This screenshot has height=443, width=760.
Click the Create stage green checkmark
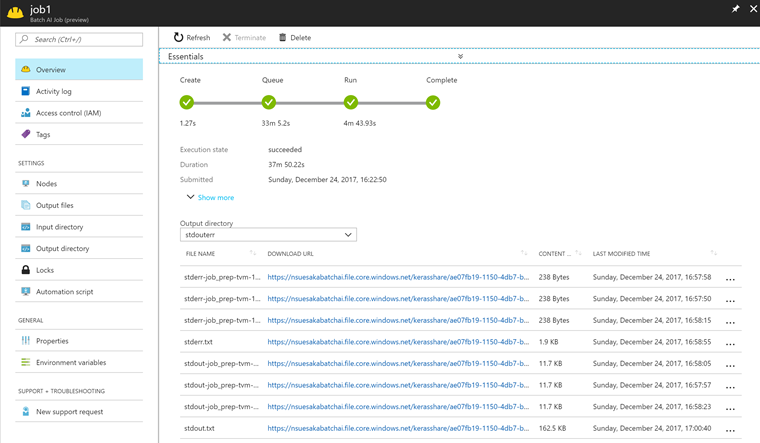click(187, 102)
